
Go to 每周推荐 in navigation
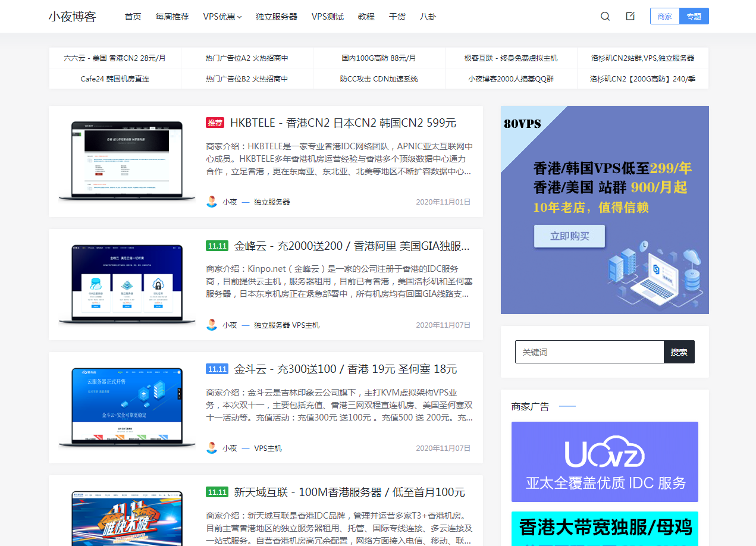coord(172,17)
